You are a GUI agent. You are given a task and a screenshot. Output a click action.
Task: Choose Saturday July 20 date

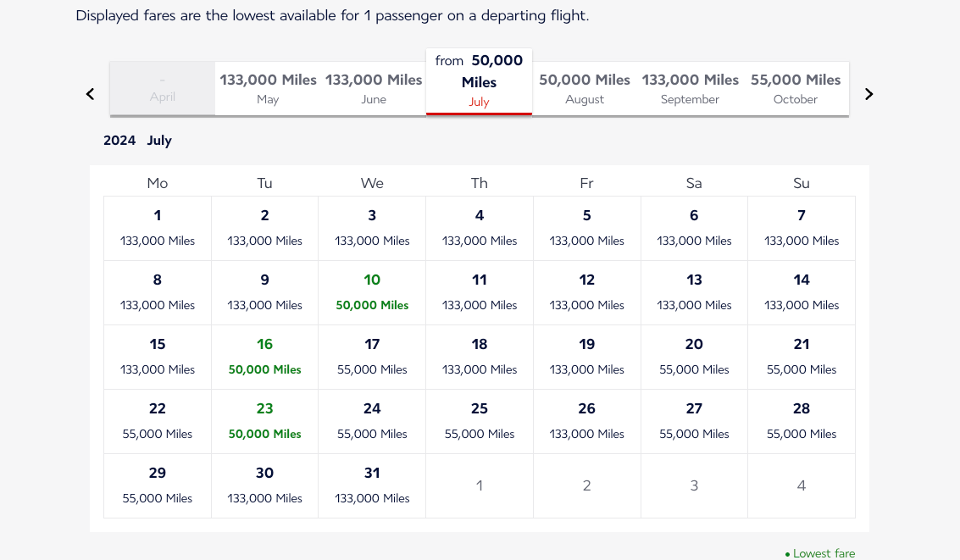tap(694, 357)
